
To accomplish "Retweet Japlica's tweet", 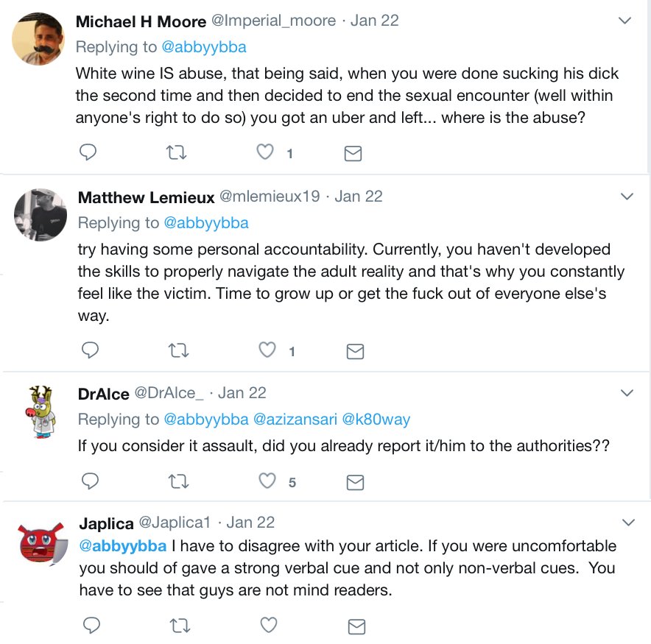I will tap(179, 626).
